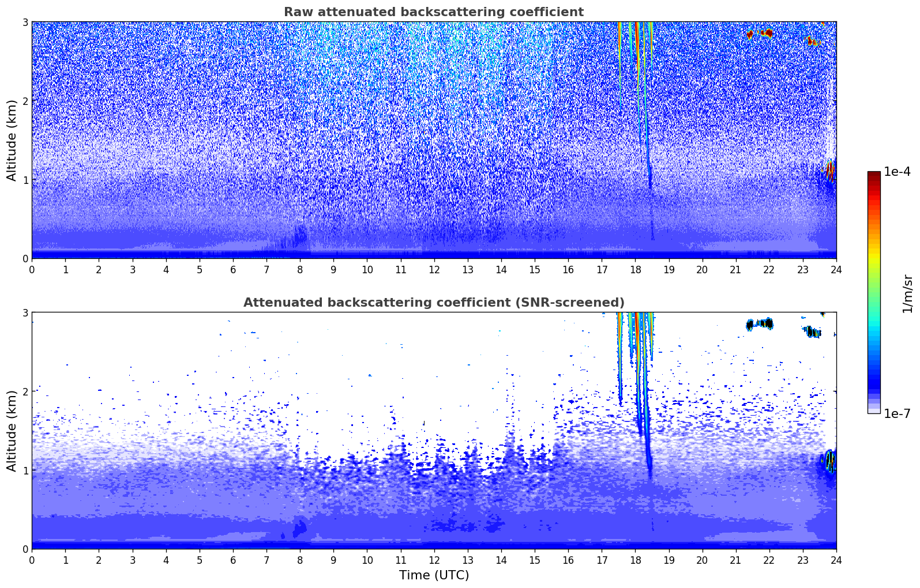
Task: Click the '6' time tick under the bottom plot
Action: 233,560
